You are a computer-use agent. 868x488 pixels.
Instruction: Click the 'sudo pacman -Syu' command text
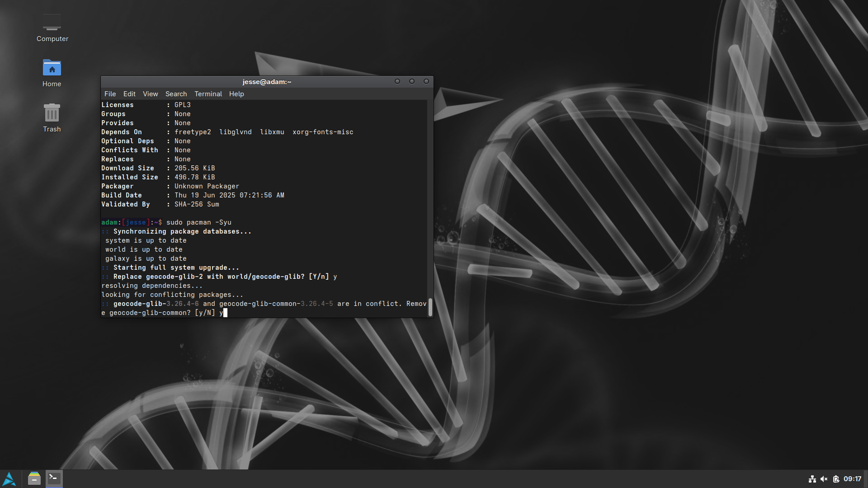tap(199, 222)
